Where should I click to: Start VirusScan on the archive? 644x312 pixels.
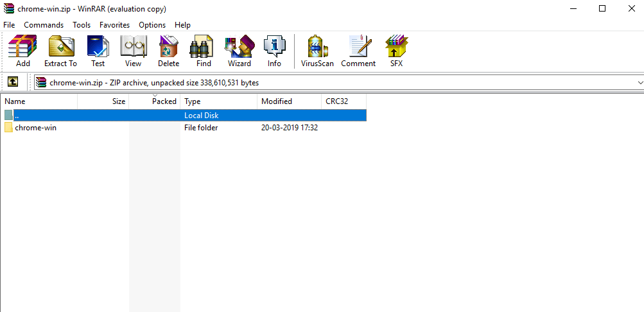317,51
